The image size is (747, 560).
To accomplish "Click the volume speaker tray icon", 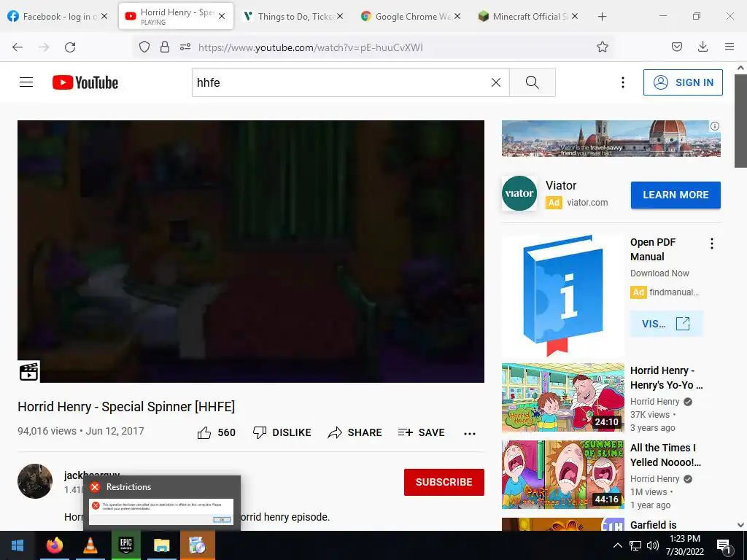I will (653, 545).
